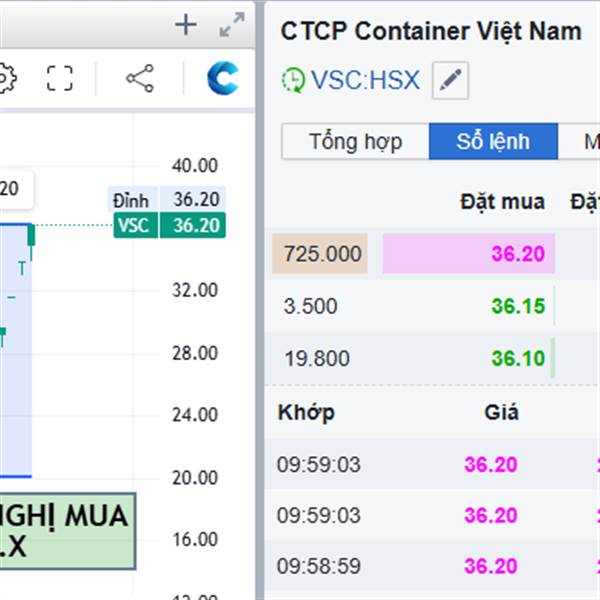This screenshot has width=600, height=600.
Task: Click the Đỉnh 36.20 price label
Action: [167, 199]
